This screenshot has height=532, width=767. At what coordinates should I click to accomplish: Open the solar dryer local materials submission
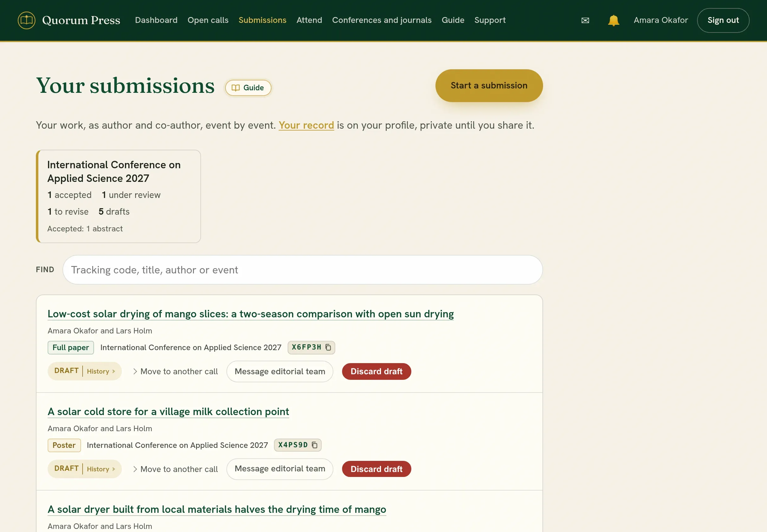pos(217,509)
